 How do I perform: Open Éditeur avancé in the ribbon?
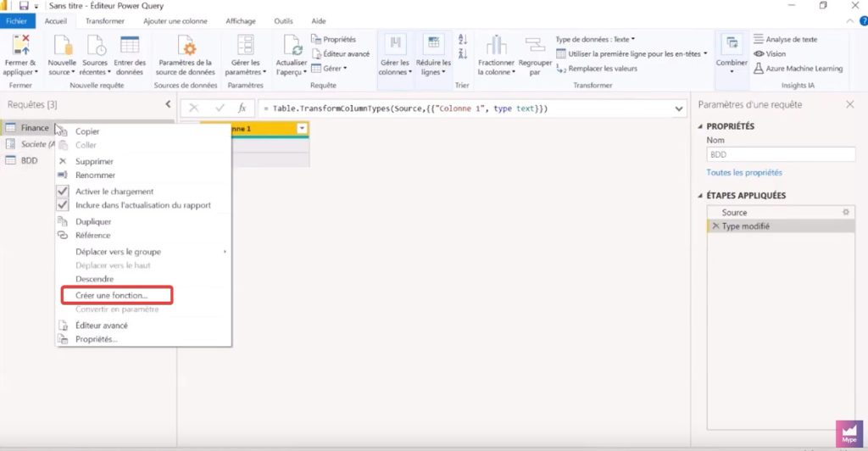point(341,53)
